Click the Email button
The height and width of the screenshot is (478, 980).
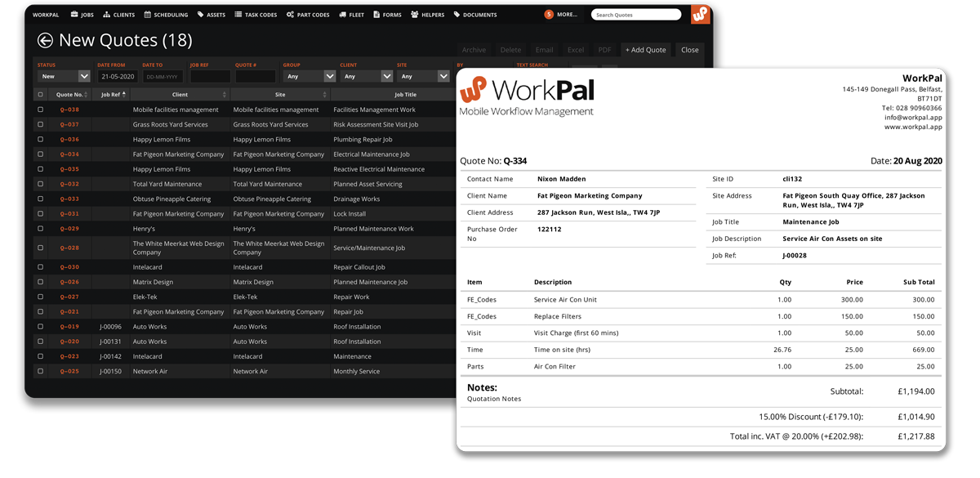pyautogui.click(x=544, y=50)
